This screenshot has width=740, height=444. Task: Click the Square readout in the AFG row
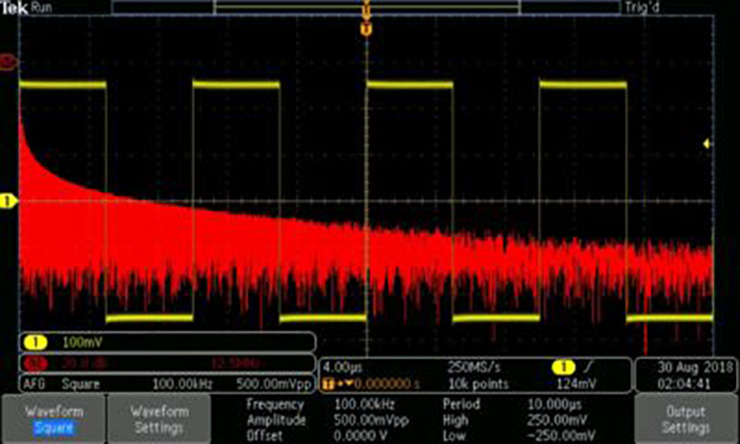tap(81, 384)
